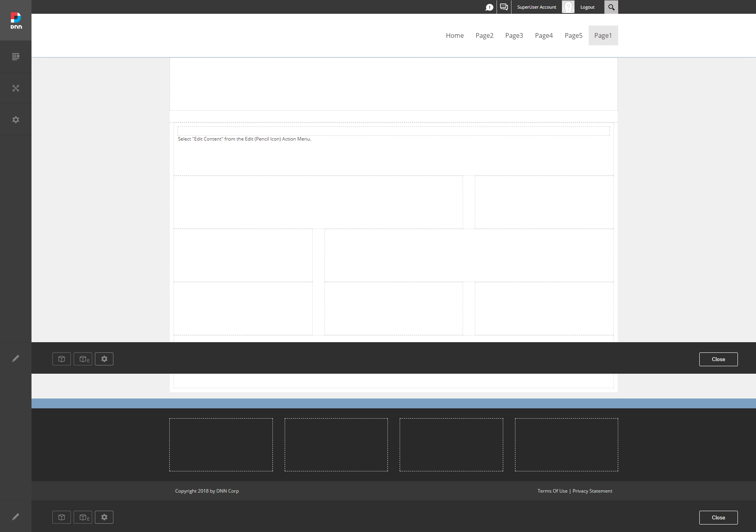
Task: Click the DNN logo in sidebar
Action: 16,20
